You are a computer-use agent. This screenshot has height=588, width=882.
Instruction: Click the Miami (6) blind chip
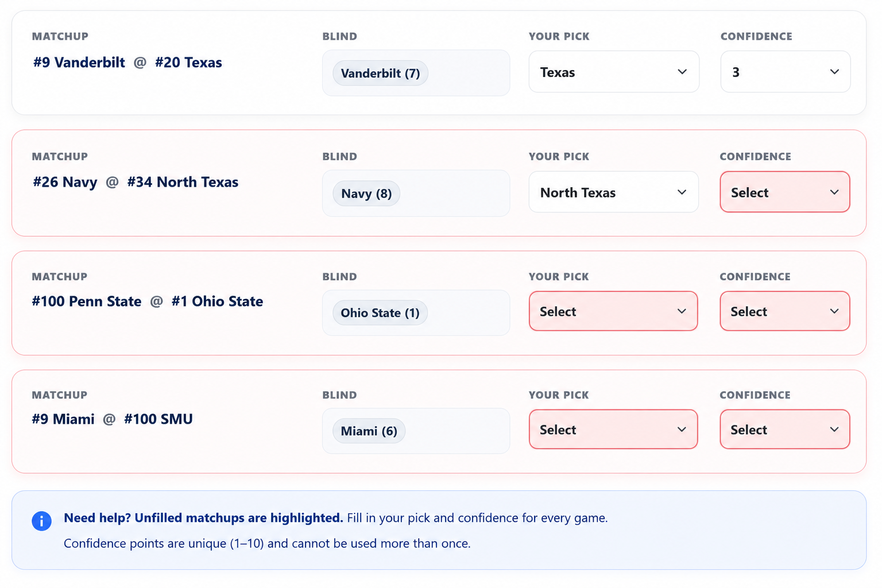coord(369,431)
